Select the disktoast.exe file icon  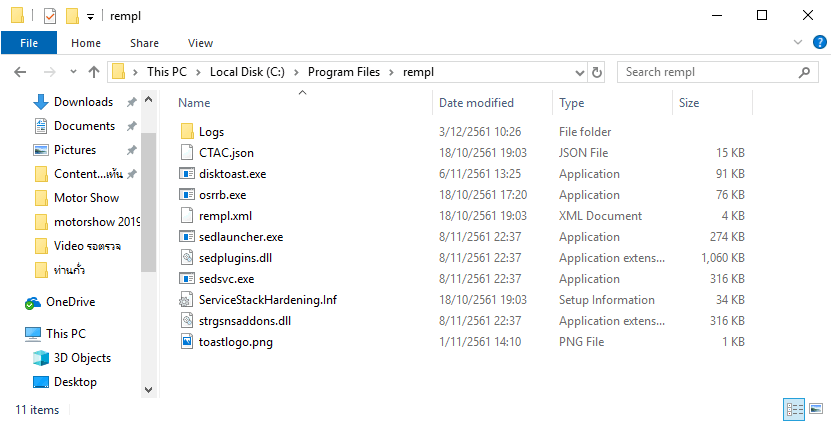[x=187, y=174]
